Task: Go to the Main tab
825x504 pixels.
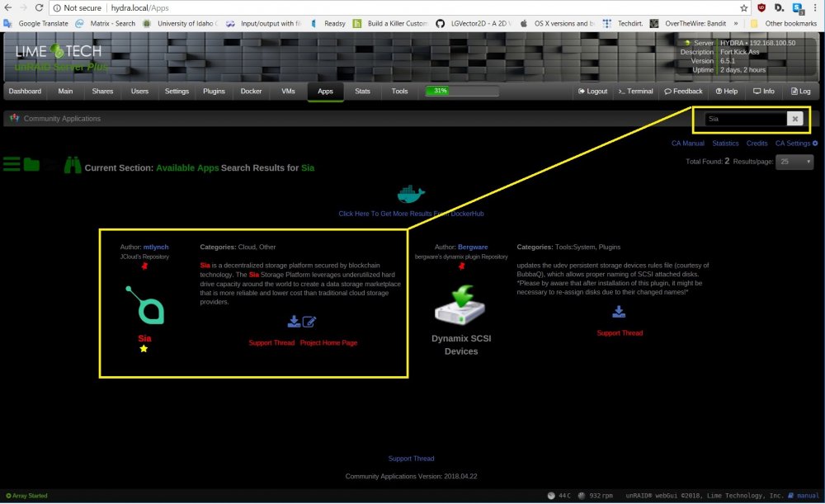Action: click(x=65, y=91)
